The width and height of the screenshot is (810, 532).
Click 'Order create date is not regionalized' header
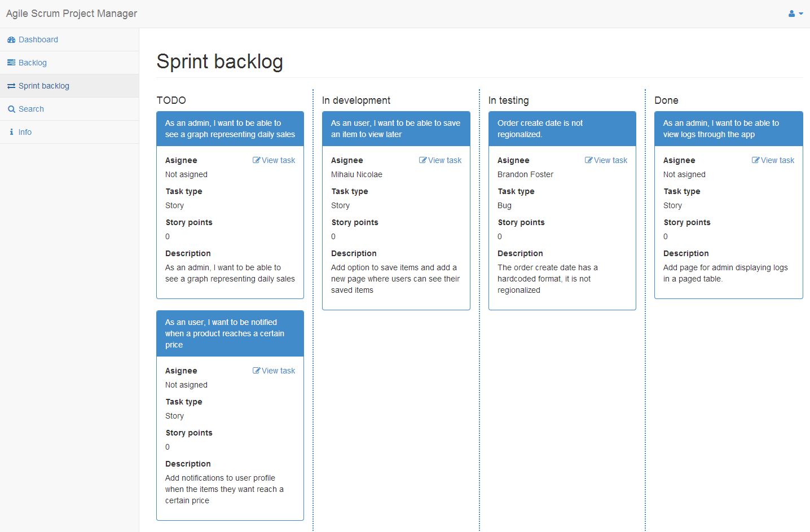point(562,129)
